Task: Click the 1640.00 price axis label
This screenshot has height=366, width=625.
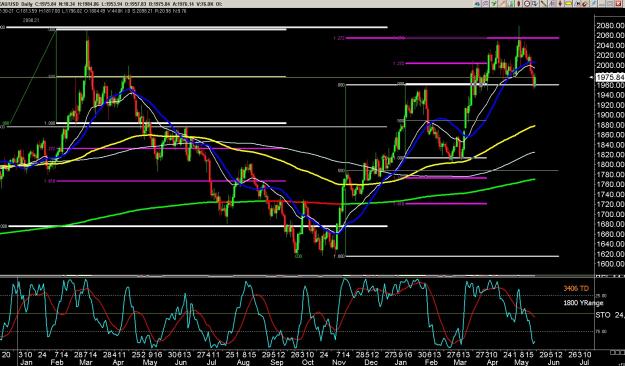Action: click(610, 244)
